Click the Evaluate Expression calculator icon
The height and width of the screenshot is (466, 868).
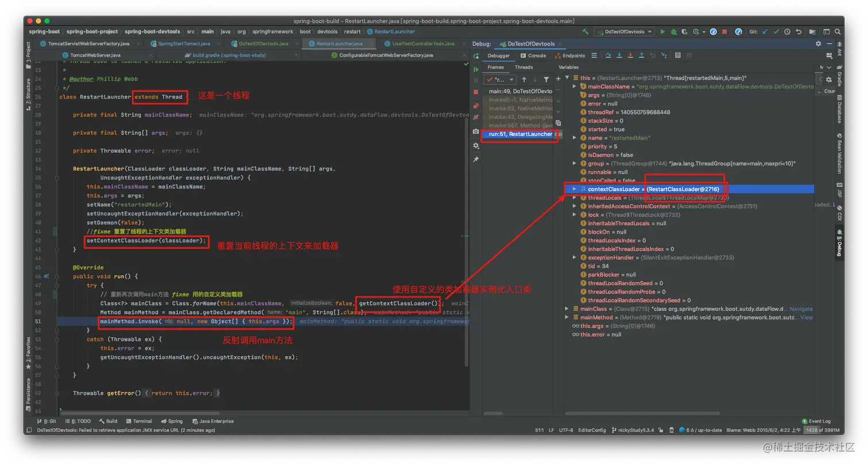pyautogui.click(x=677, y=55)
